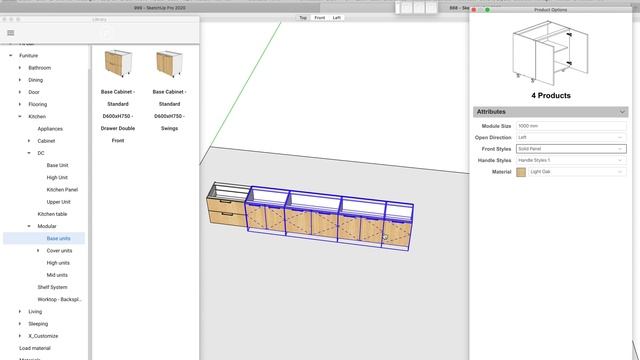Select Kitchen table in the tree
This screenshot has width=640, height=360.
click(x=52, y=214)
